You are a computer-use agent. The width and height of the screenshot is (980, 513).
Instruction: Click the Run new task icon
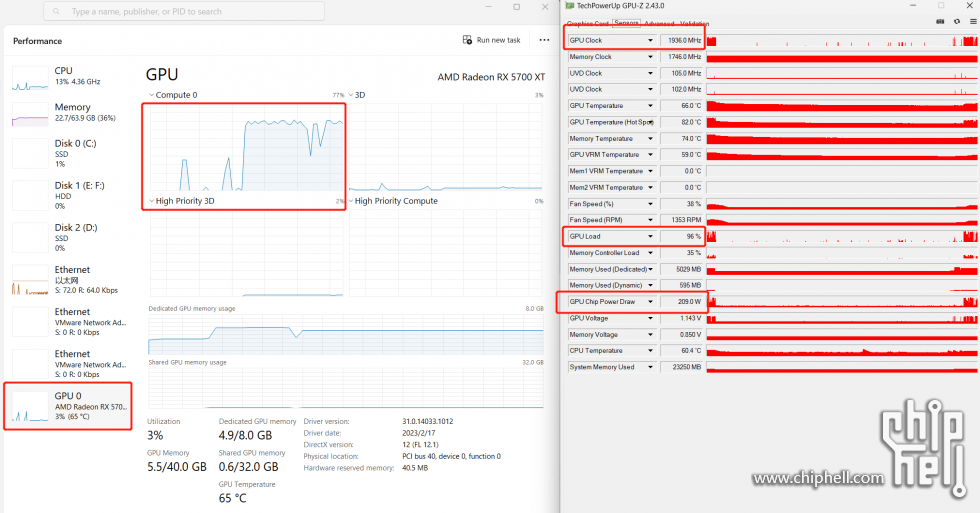pyautogui.click(x=468, y=40)
